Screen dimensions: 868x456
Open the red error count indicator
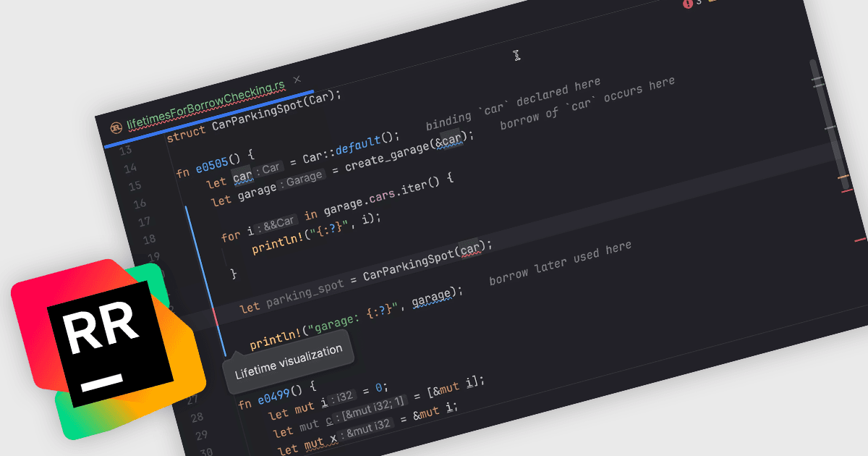[x=692, y=3]
